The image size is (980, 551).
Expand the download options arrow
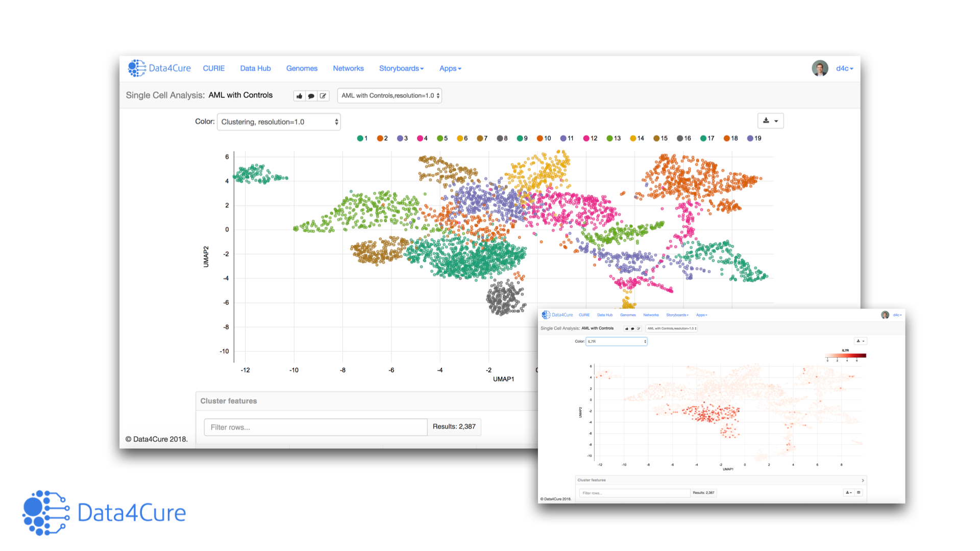pos(776,120)
